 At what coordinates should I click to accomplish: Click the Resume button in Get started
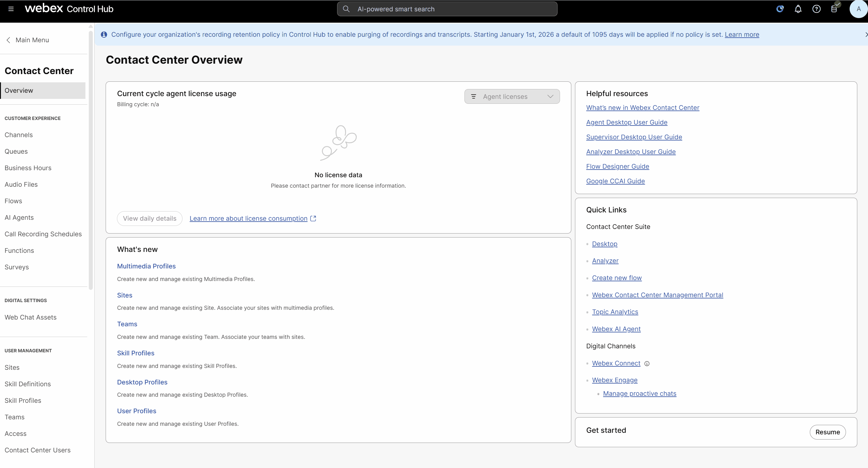[x=828, y=432]
